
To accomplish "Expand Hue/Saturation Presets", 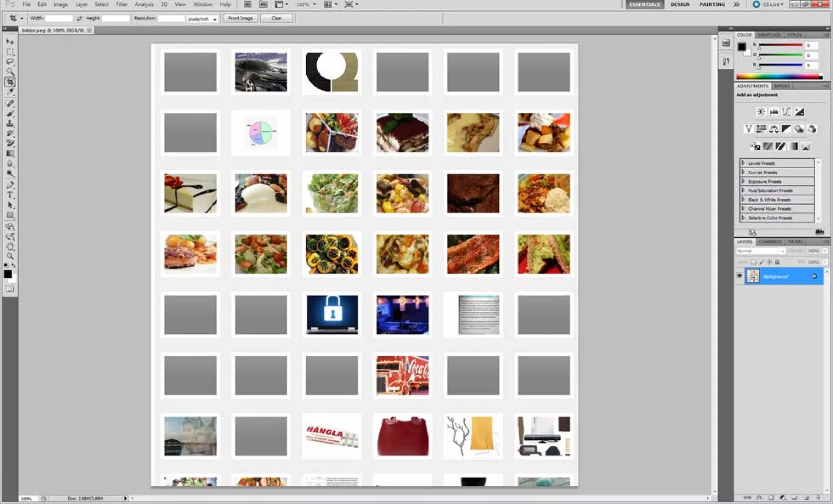I will (x=743, y=190).
